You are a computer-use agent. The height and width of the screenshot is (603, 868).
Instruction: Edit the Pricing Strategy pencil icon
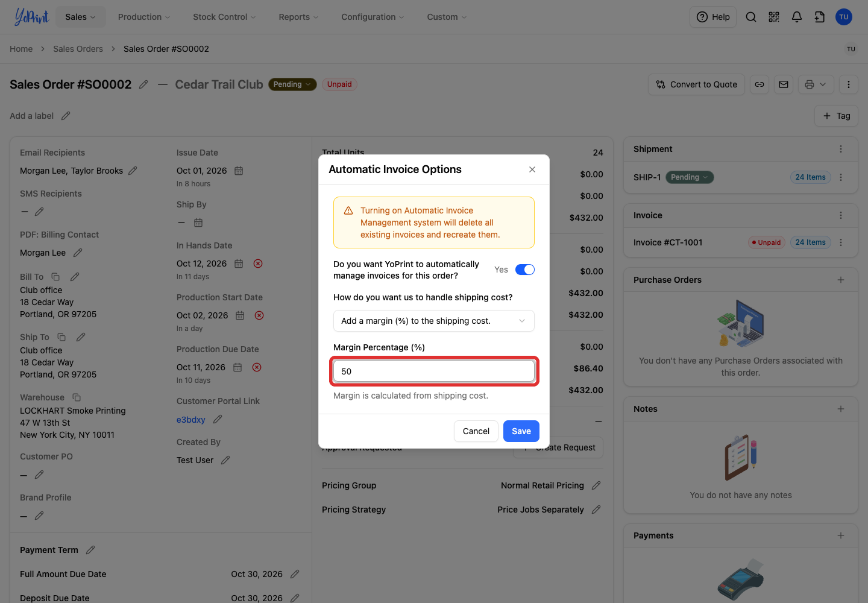click(x=596, y=510)
